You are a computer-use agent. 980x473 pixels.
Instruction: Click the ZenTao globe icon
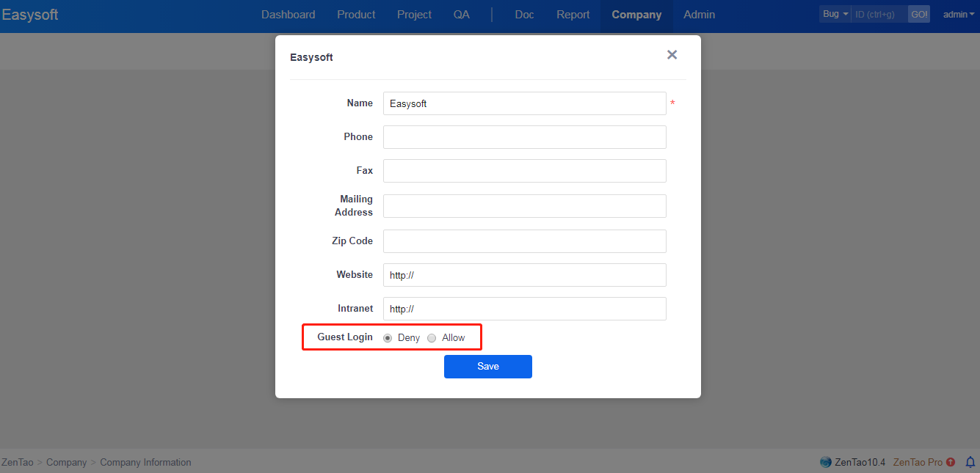tap(826, 462)
